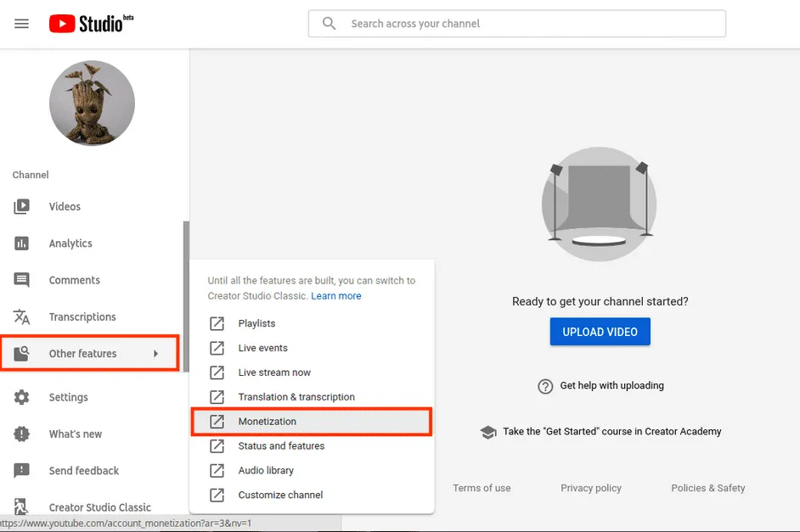Open the hamburger navigation menu
This screenshot has height=532, width=800.
(21, 23)
